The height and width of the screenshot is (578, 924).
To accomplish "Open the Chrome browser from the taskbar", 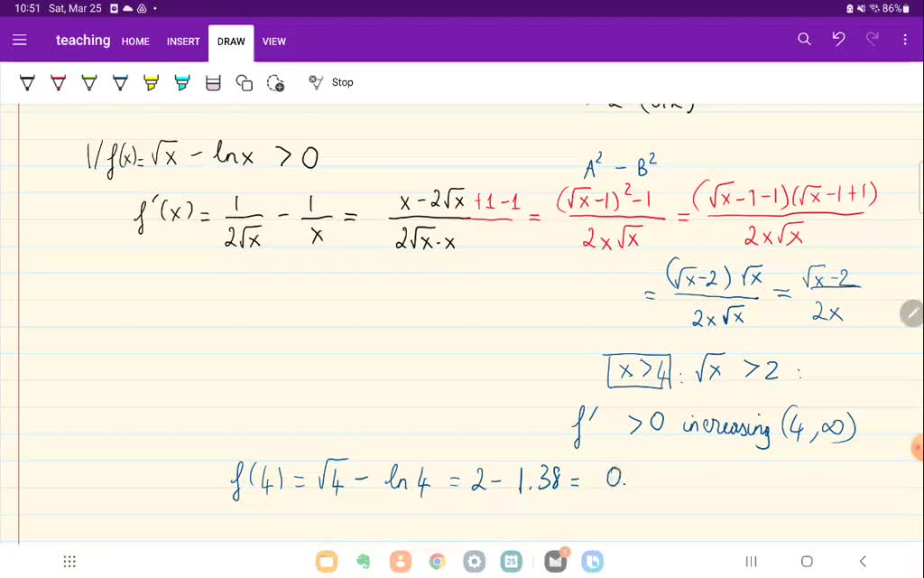I will click(437, 561).
